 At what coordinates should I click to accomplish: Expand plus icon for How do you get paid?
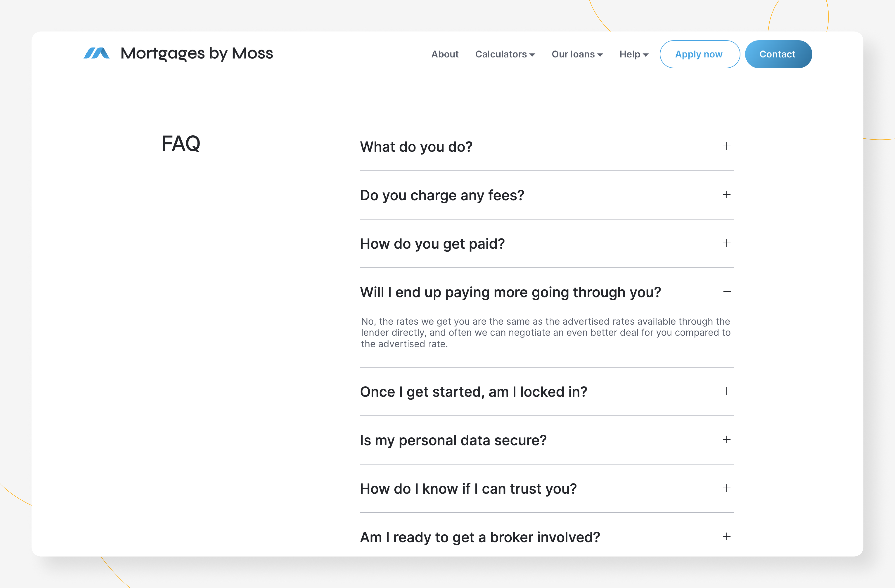[726, 243]
